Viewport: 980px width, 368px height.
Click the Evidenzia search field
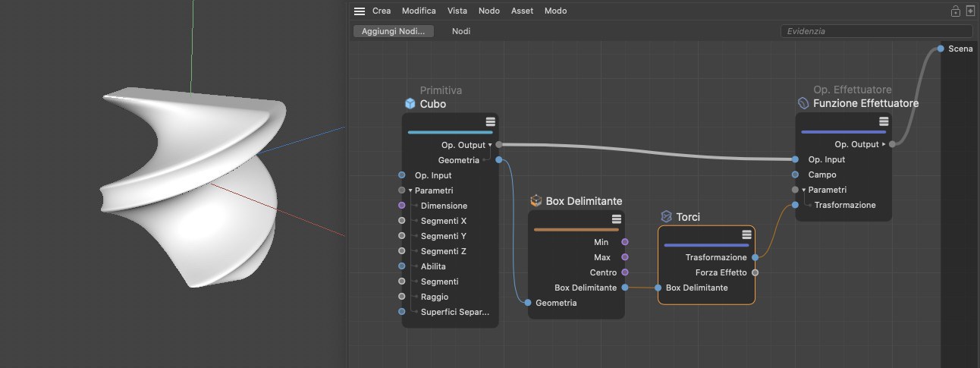pyautogui.click(x=876, y=31)
